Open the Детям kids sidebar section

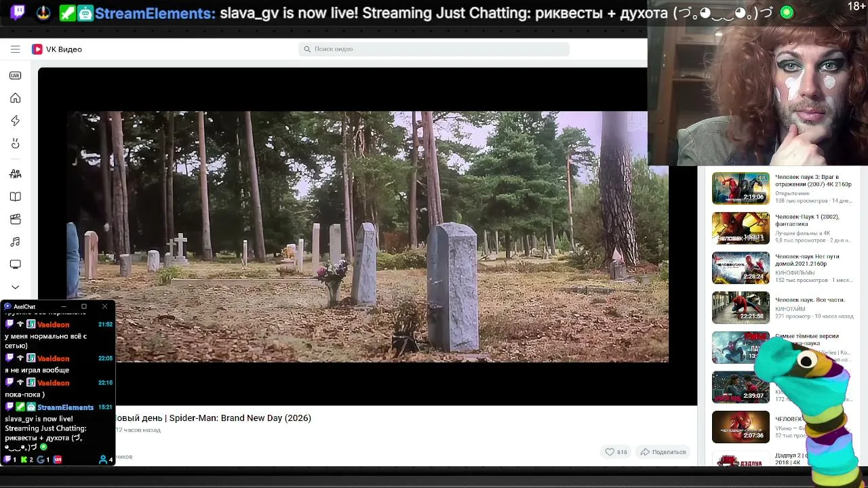coord(15,174)
